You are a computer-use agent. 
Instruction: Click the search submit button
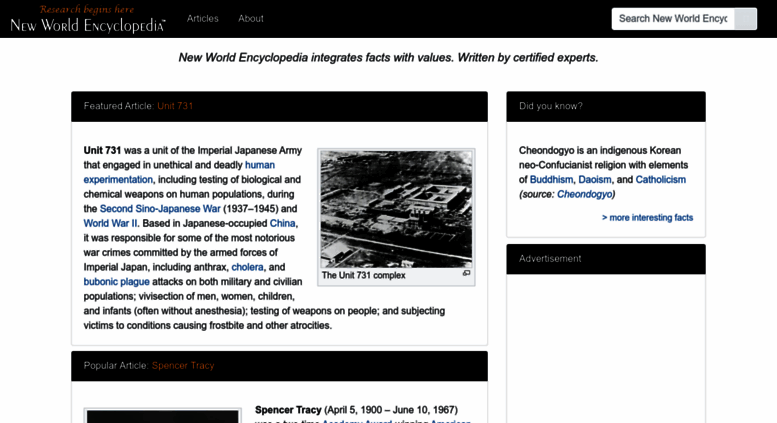pos(745,19)
